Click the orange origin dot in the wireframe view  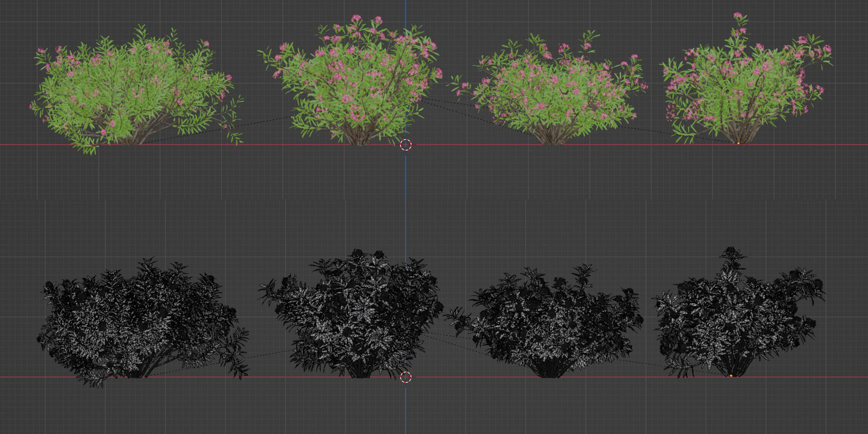[x=731, y=376]
